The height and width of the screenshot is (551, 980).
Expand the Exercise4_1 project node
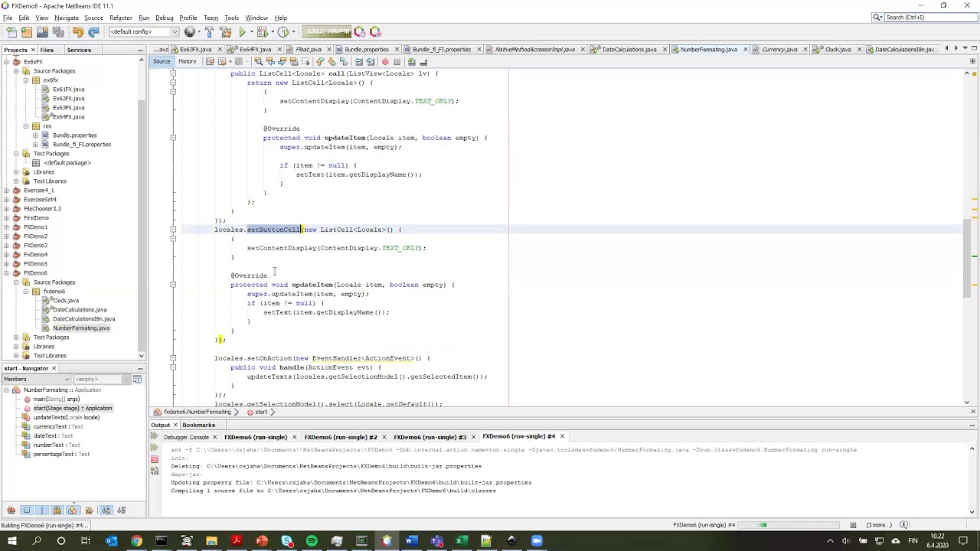[7, 191]
